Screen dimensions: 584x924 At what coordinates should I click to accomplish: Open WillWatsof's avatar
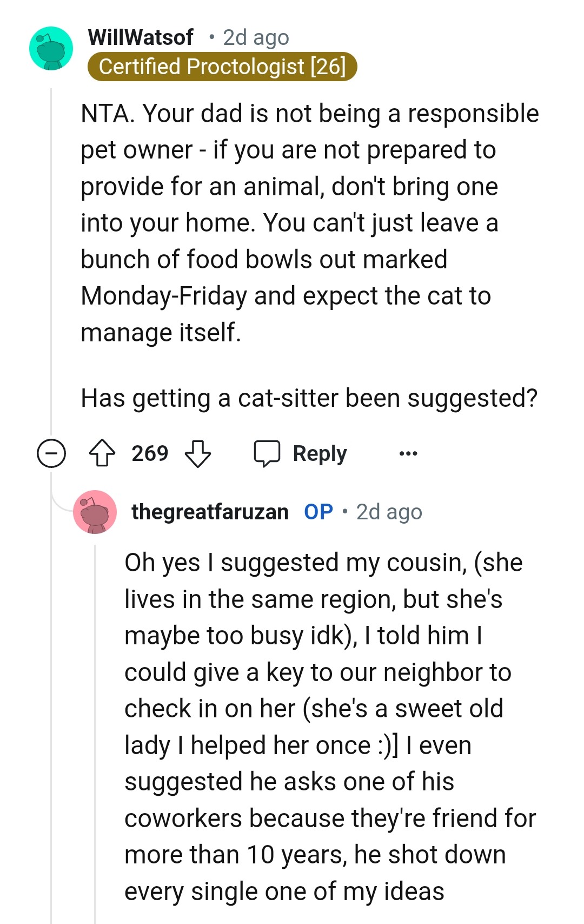[x=51, y=48]
